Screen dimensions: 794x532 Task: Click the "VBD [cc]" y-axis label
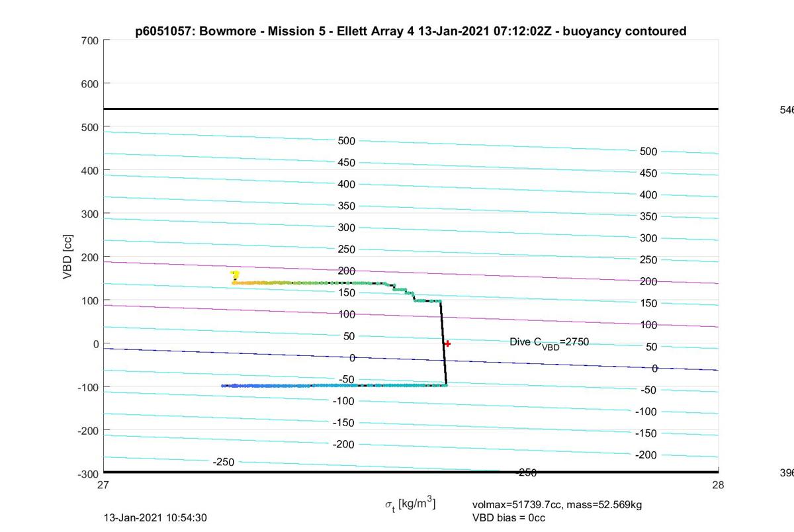[68, 256]
